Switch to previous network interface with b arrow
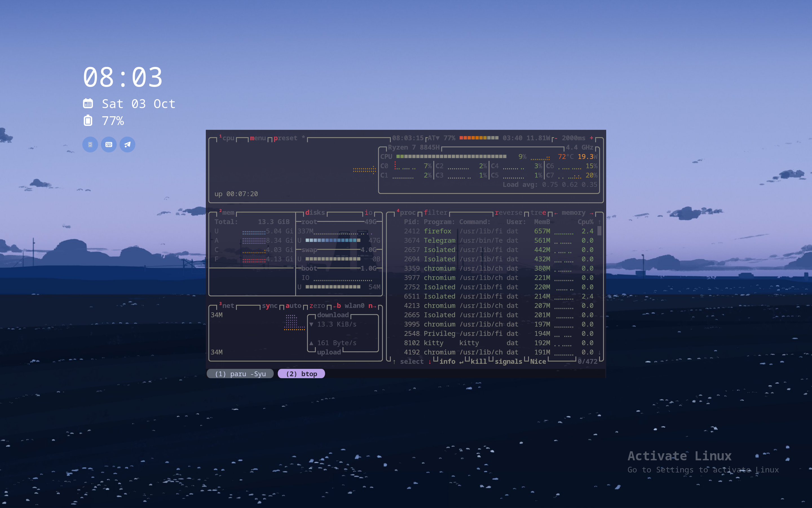The image size is (812, 508). [x=337, y=306]
